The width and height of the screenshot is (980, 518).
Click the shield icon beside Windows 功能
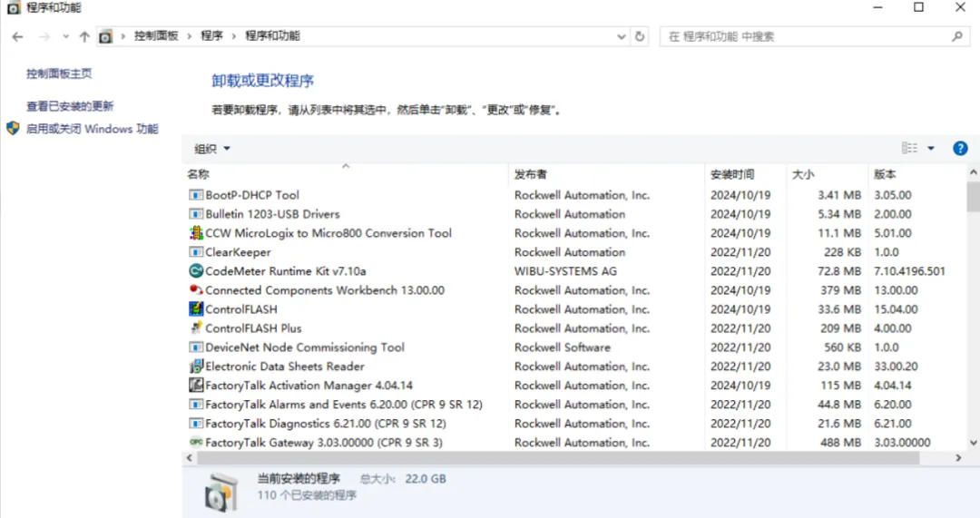[13, 129]
